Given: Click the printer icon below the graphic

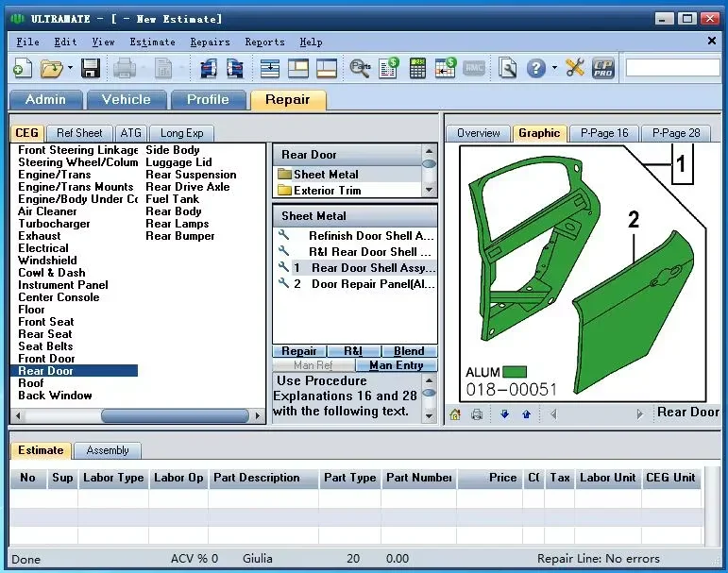Looking at the screenshot, I should (x=477, y=413).
